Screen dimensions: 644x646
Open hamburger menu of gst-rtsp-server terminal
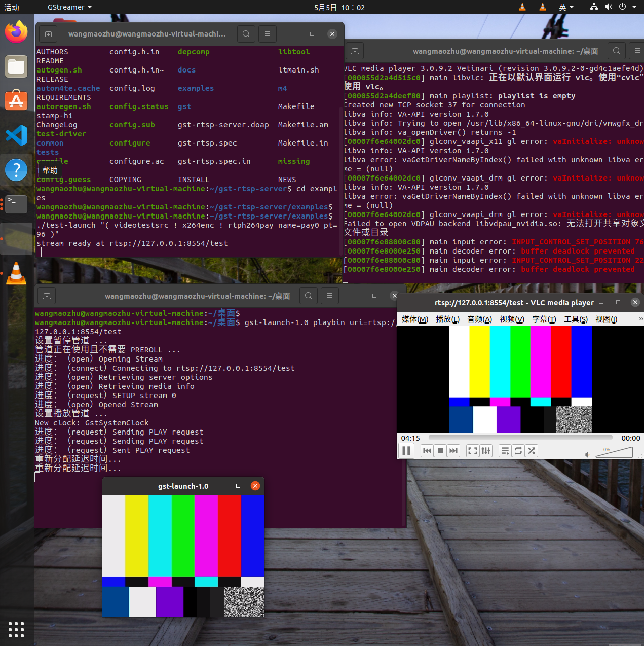(x=268, y=34)
